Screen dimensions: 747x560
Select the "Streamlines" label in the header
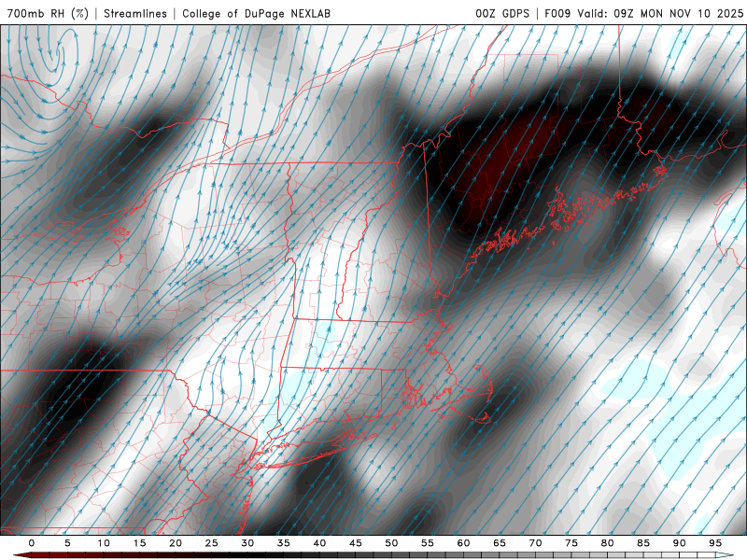[135, 13]
